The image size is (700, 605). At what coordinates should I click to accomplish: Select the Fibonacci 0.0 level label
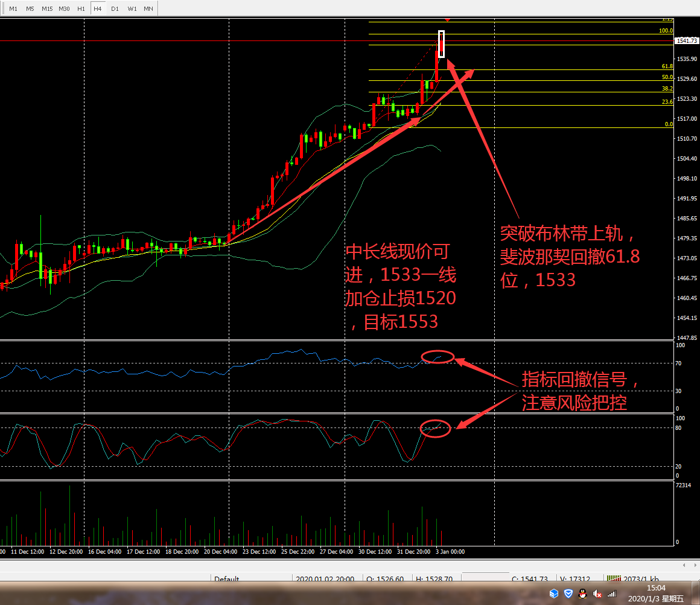[x=669, y=124]
